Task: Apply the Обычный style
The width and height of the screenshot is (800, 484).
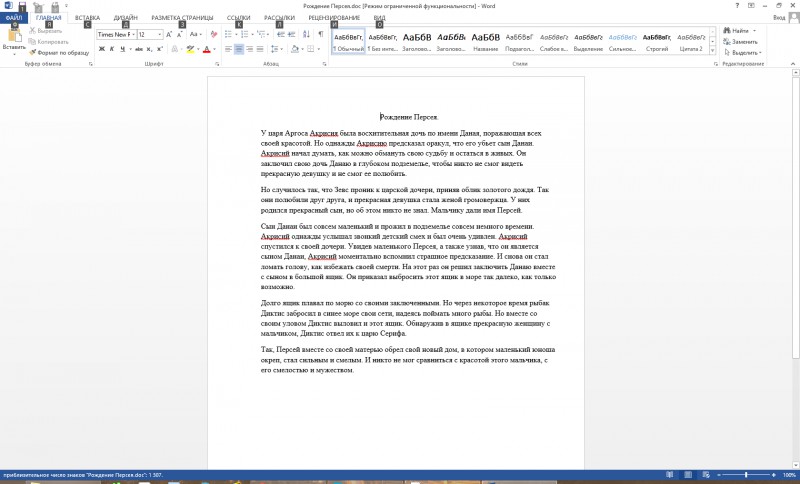Action: click(x=348, y=41)
